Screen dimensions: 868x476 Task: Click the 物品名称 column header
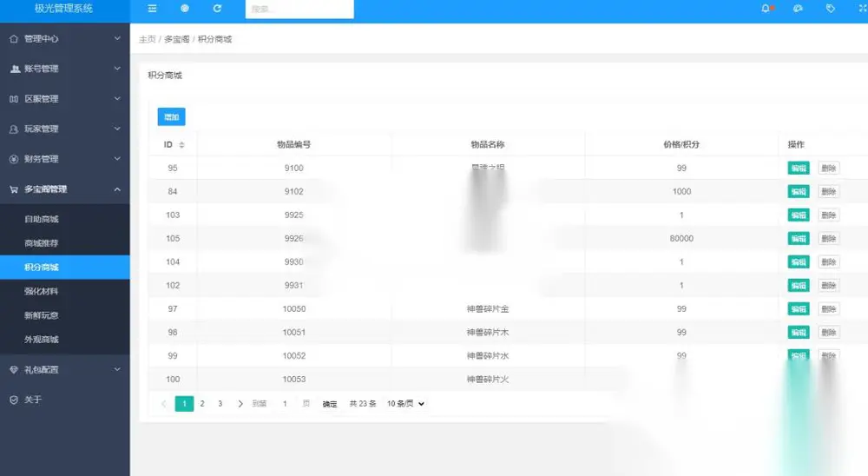(488, 145)
